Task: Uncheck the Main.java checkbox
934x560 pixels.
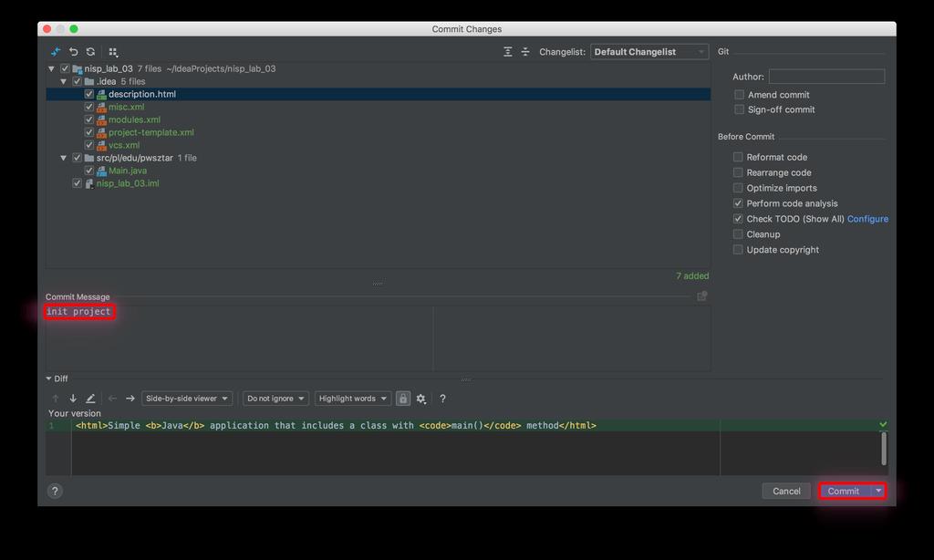Action: (88, 171)
